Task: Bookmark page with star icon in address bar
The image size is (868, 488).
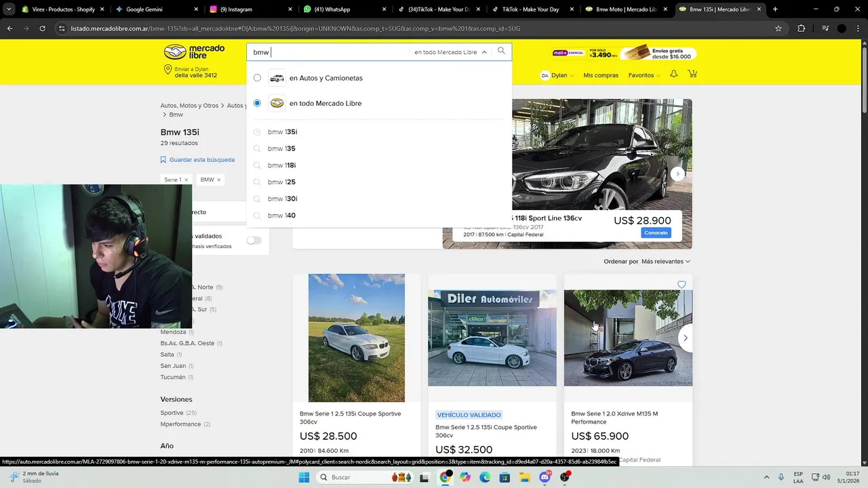Action: pos(778,28)
